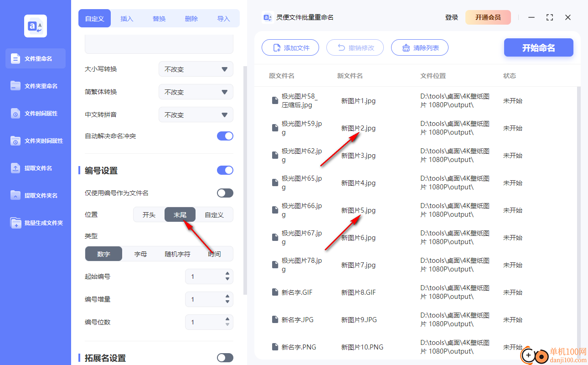
Task: Enable the 拓展名设置 switch
Action: pos(225,358)
